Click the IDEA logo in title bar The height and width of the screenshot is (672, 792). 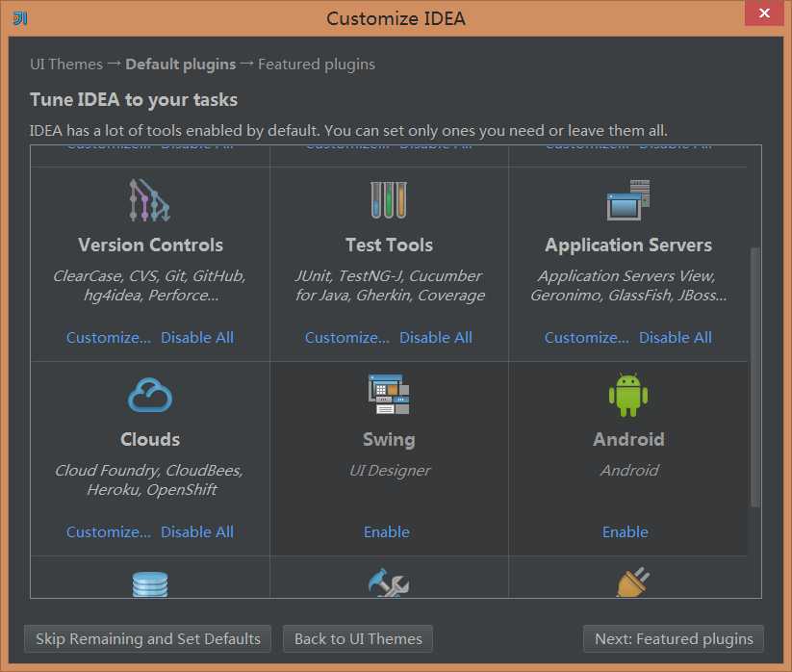click(19, 18)
